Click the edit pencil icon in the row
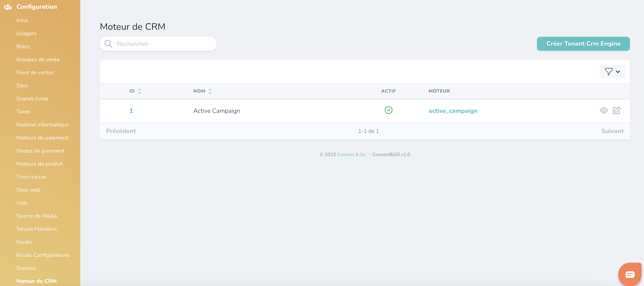644x286 pixels. click(x=616, y=110)
